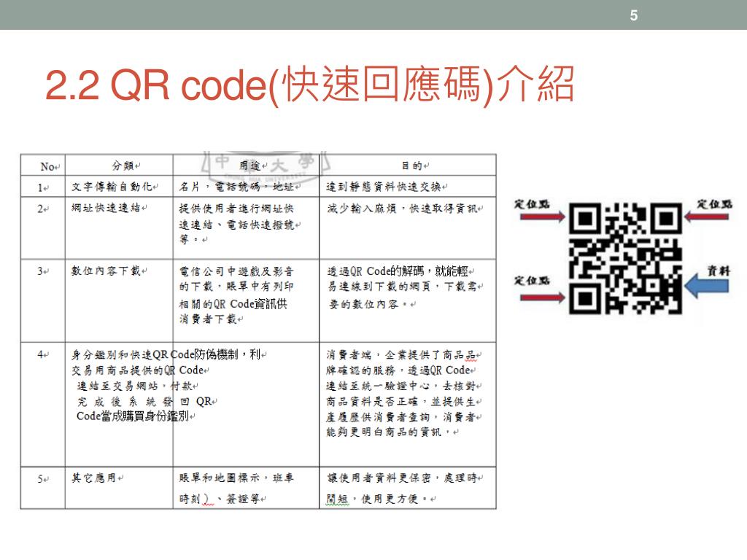
Task: Click the cell starting '賬單和地圖標示，班車'
Action: pyautogui.click(x=247, y=488)
